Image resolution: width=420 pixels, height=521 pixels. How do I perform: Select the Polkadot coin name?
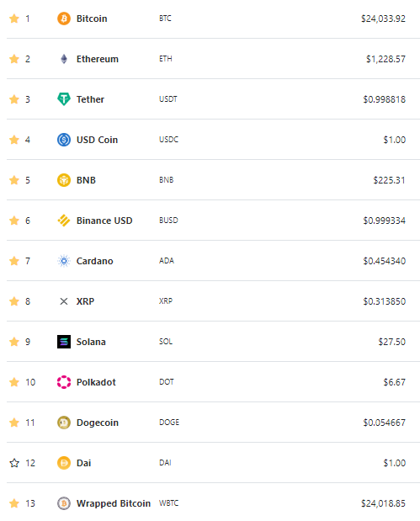(96, 382)
